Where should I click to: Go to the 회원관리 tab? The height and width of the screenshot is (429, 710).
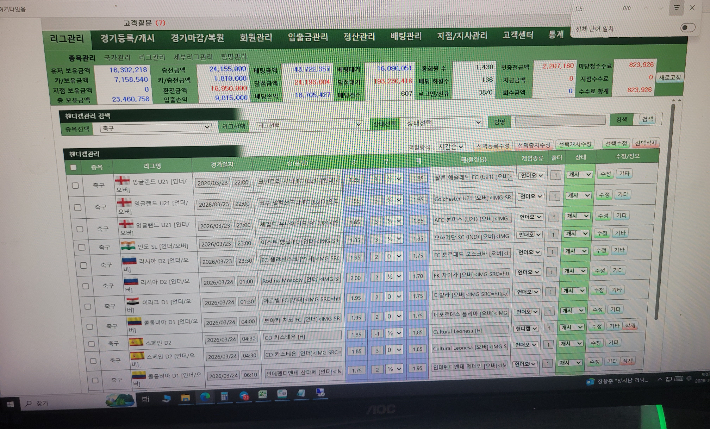pyautogui.click(x=256, y=38)
